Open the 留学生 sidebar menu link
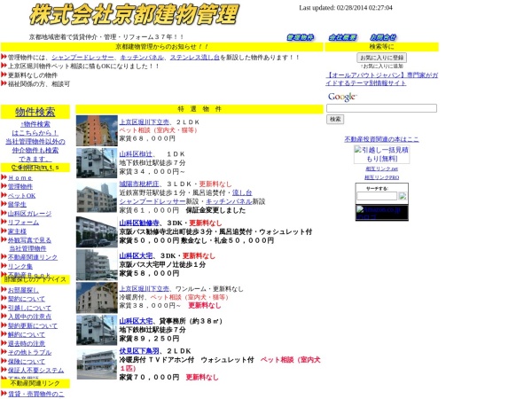Image resolution: width=532 pixels, height=399 pixels. pyautogui.click(x=17, y=204)
